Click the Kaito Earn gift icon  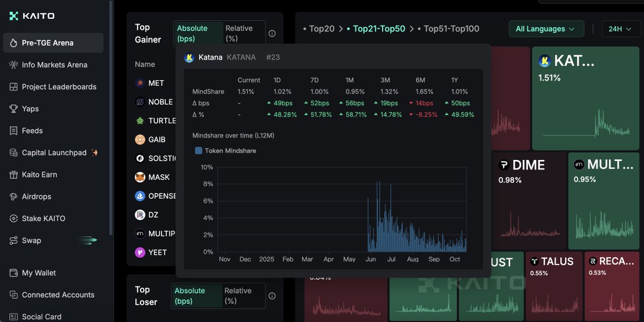click(13, 175)
